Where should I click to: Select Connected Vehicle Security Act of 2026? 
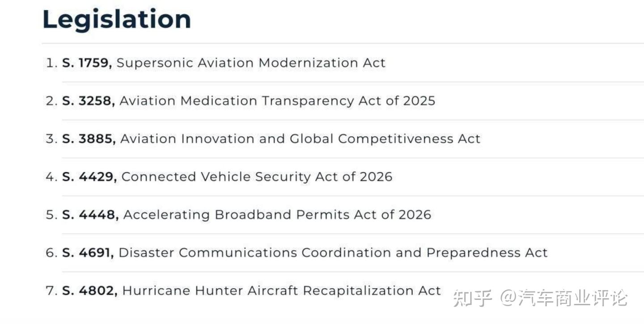(x=257, y=177)
